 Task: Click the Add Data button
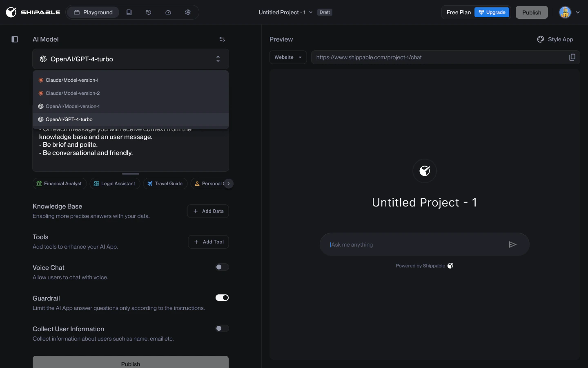click(x=208, y=211)
